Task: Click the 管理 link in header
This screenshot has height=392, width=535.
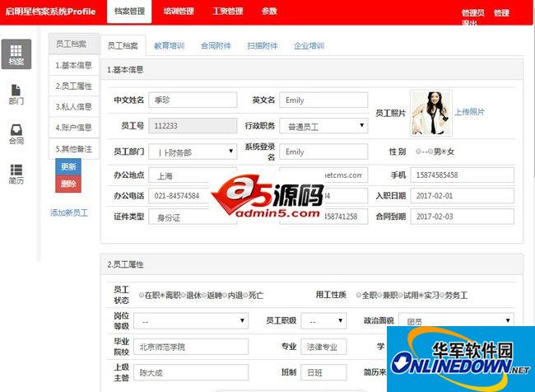Action: [501, 13]
